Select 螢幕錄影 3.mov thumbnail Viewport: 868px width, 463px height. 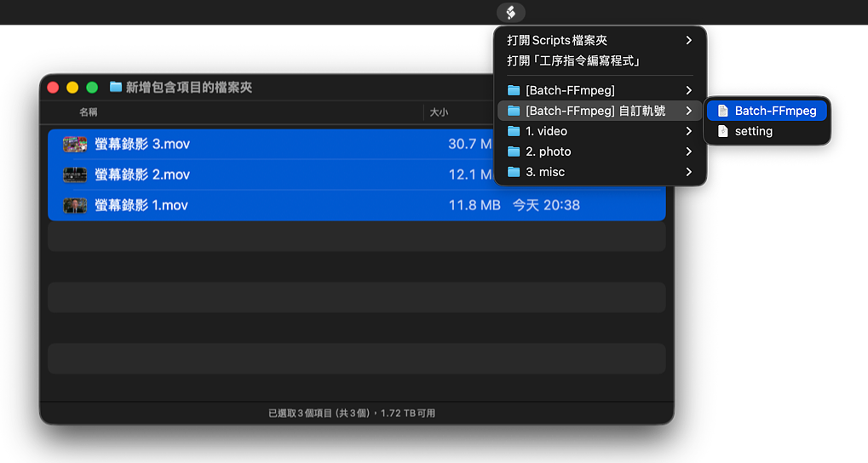click(x=75, y=144)
